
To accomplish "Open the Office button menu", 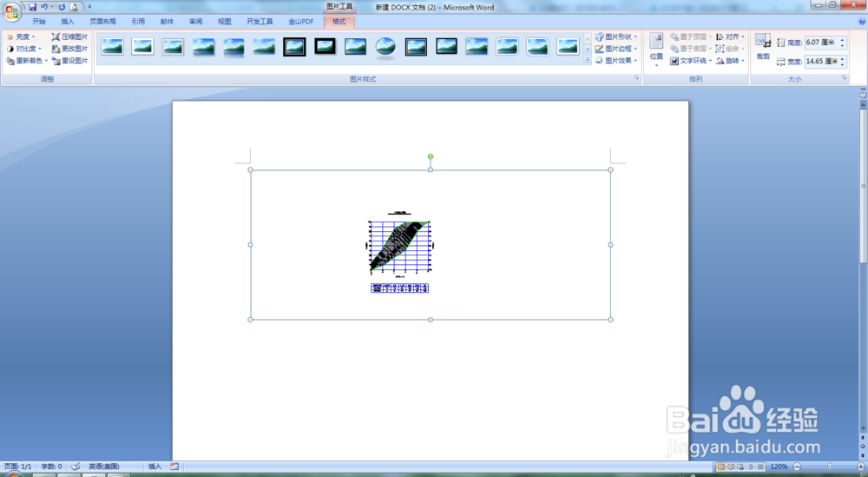I will coord(11,11).
